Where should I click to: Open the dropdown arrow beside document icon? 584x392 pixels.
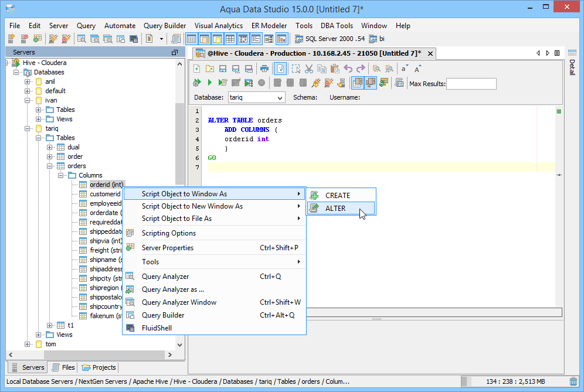[x=161, y=39]
